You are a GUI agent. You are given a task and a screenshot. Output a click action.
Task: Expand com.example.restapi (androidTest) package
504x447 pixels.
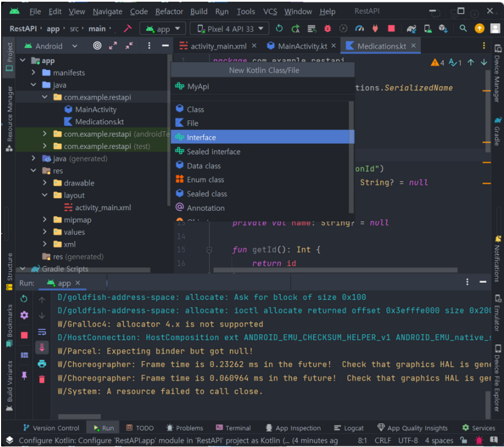[x=44, y=133]
